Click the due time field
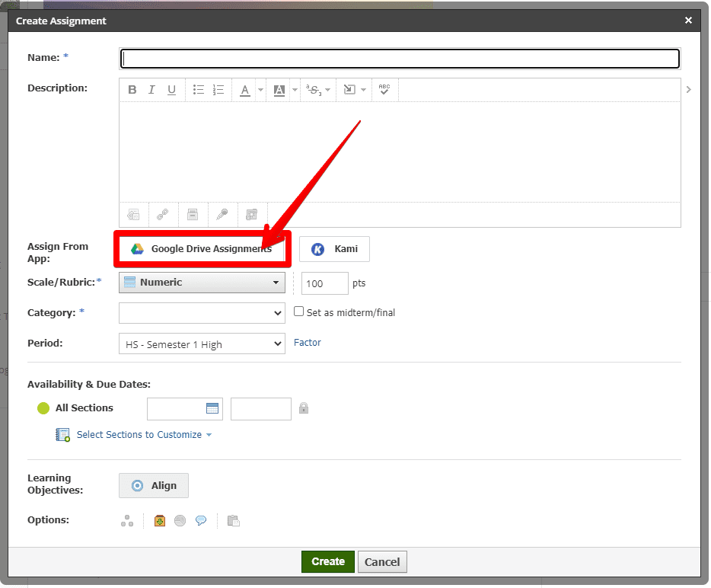 coord(261,409)
